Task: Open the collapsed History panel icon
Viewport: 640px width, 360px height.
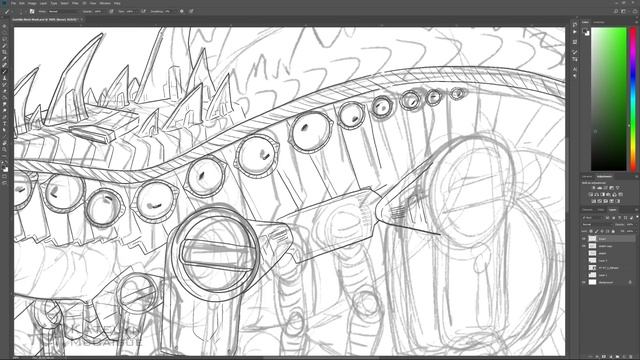Action: pyautogui.click(x=575, y=24)
